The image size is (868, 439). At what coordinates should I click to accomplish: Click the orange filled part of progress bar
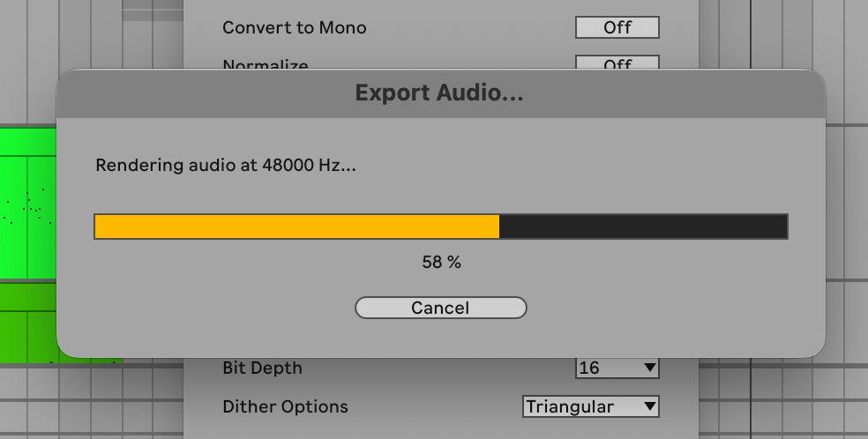pyautogui.click(x=296, y=227)
